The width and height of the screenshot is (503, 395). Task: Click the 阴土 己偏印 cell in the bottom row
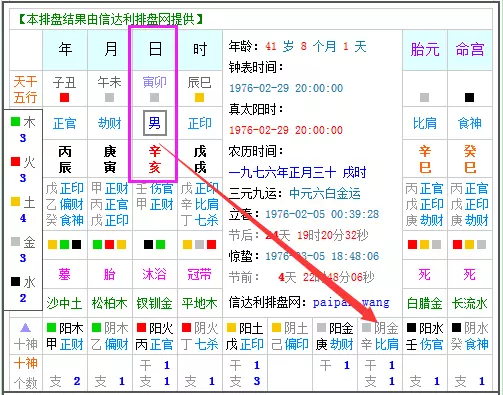click(x=290, y=336)
